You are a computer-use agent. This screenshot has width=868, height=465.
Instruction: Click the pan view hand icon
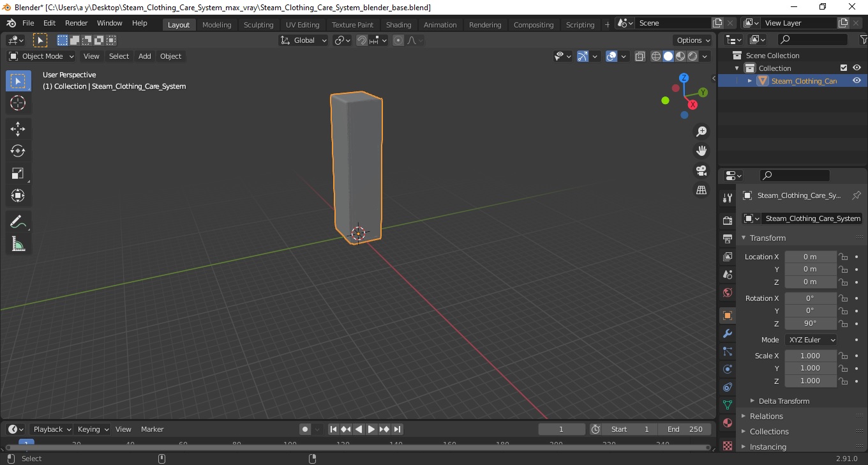click(x=701, y=151)
